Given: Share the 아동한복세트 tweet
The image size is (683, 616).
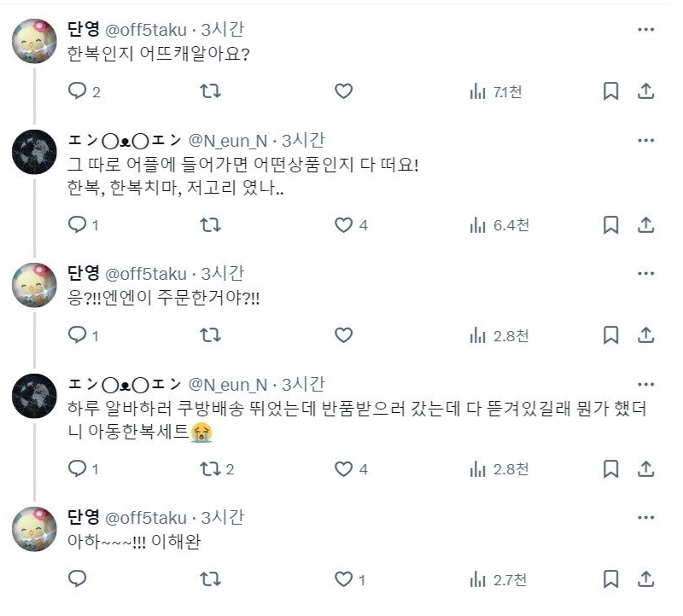Looking at the screenshot, I should [x=646, y=468].
